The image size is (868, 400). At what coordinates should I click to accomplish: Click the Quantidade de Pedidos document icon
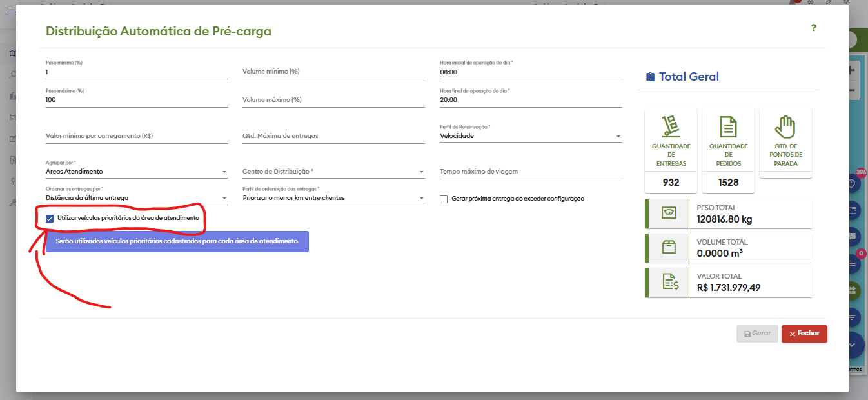pyautogui.click(x=728, y=126)
